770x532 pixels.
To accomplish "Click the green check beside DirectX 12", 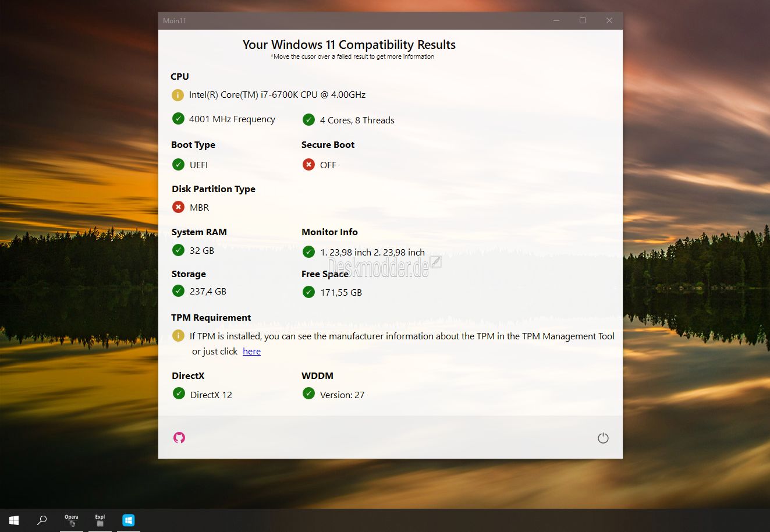I will click(179, 394).
